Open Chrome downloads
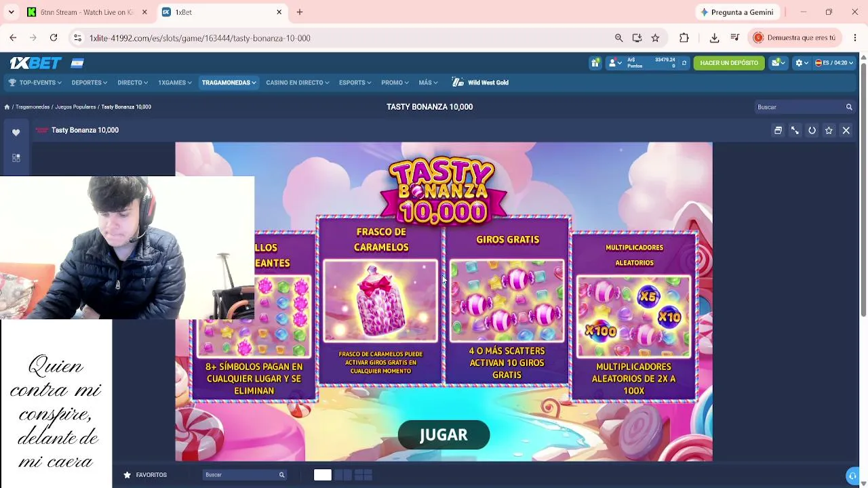Image resolution: width=868 pixels, height=488 pixels. (x=714, y=38)
